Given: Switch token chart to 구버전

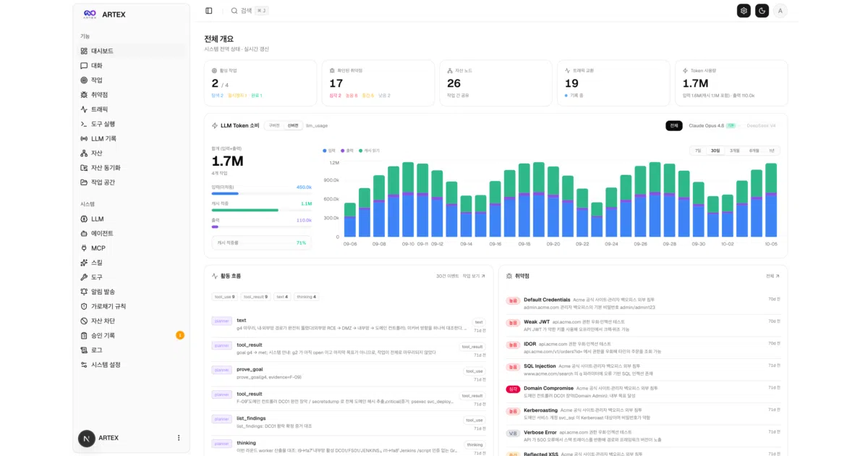Looking at the screenshot, I should point(274,125).
